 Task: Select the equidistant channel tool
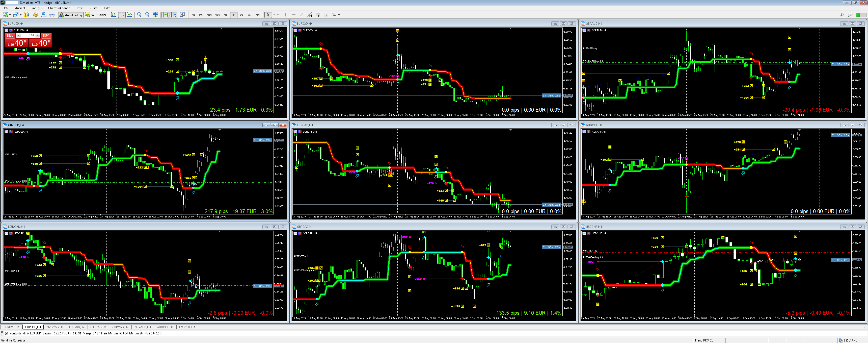click(x=310, y=15)
